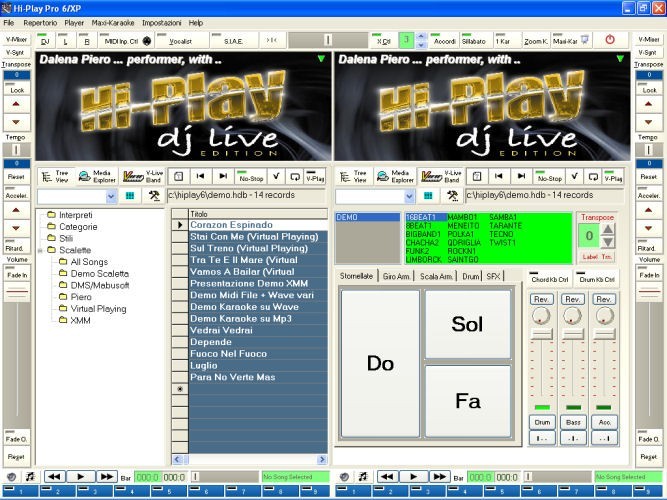Toggle left deck No-Stop mode
The width and height of the screenshot is (667, 500).
coord(251,176)
